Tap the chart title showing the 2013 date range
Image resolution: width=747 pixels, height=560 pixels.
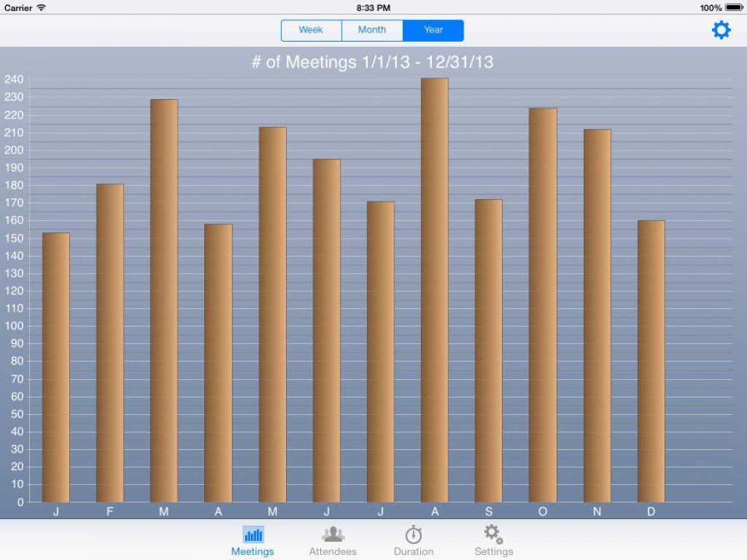pos(373,62)
